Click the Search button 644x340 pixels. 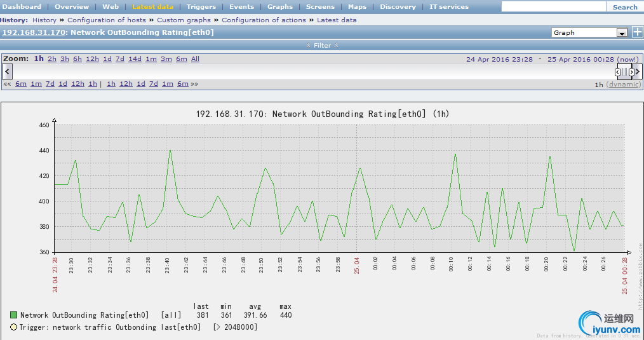click(x=625, y=7)
